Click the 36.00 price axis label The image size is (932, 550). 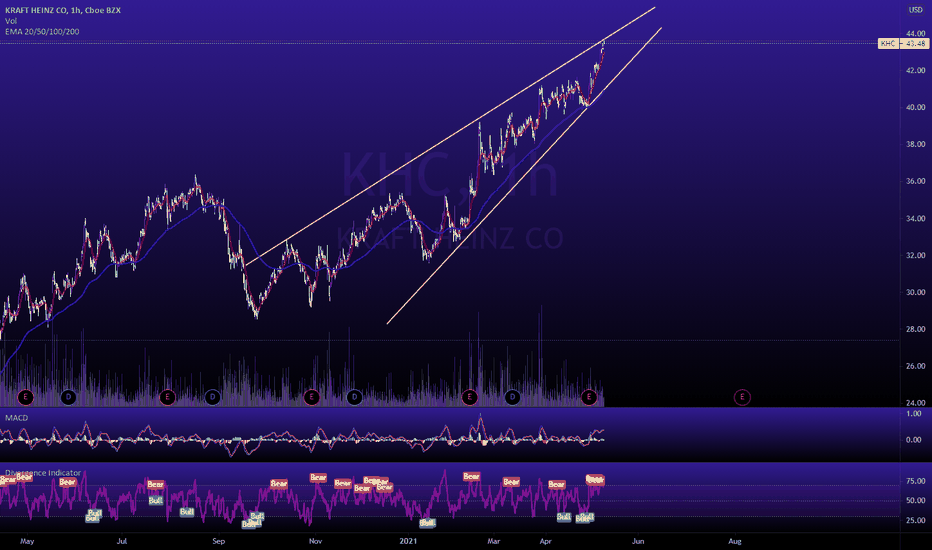click(x=915, y=181)
